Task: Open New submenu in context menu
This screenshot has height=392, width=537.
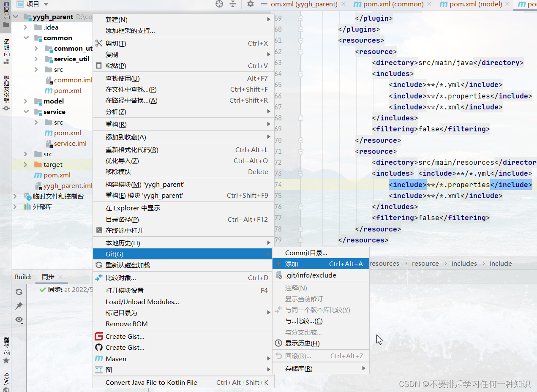Action: (183, 20)
